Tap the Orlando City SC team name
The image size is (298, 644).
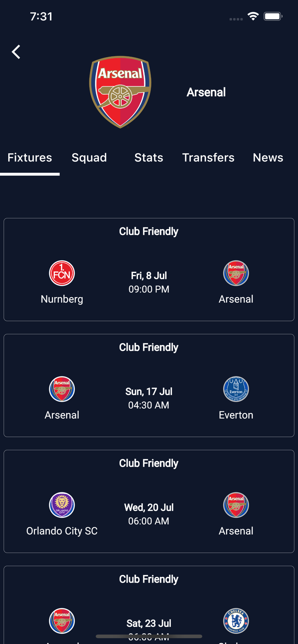(62, 531)
